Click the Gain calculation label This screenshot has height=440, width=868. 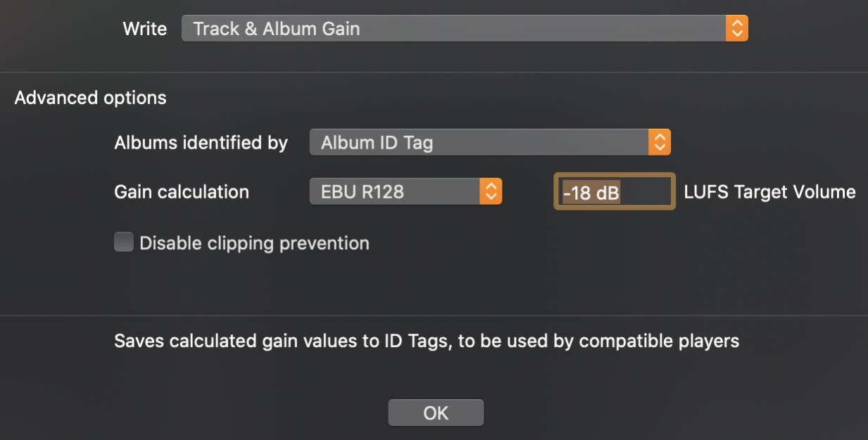click(x=182, y=191)
